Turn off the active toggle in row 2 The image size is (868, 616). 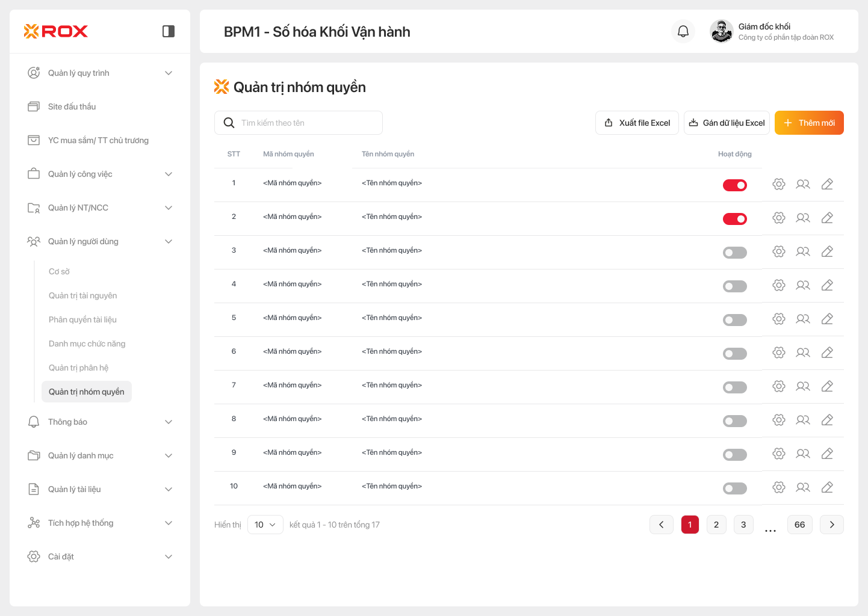(734, 219)
